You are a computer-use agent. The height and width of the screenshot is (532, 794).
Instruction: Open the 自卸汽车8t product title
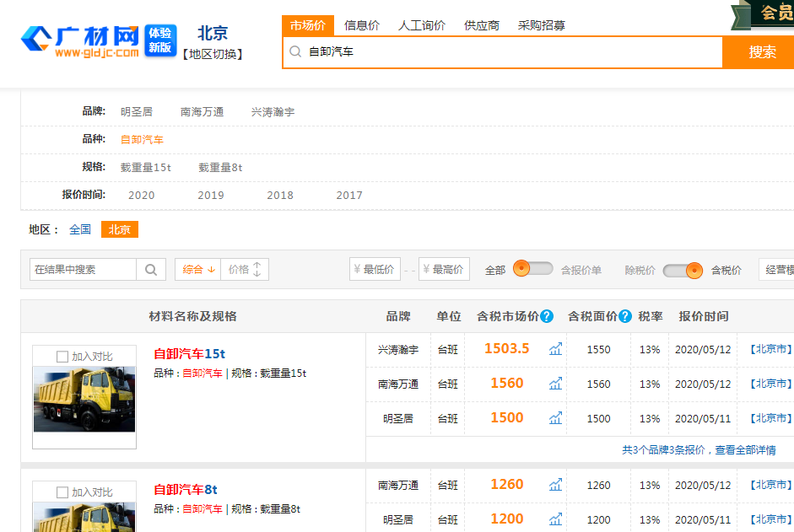coord(186,490)
